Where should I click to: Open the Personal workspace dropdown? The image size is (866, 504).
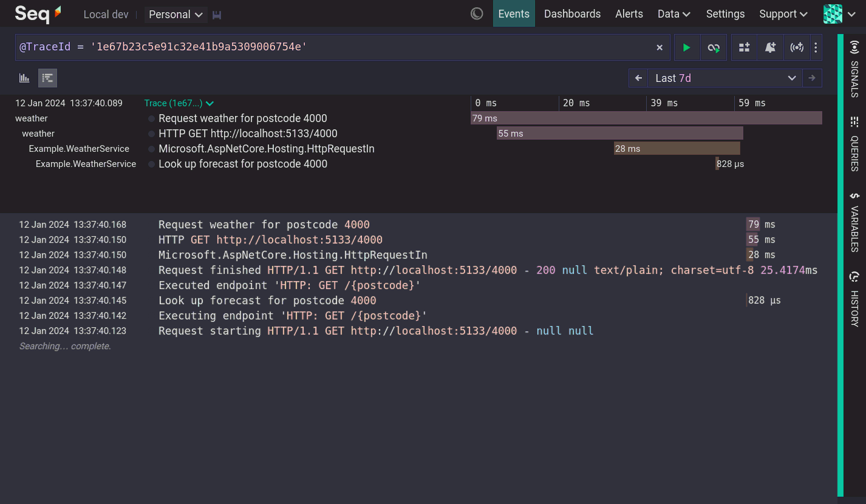176,15
